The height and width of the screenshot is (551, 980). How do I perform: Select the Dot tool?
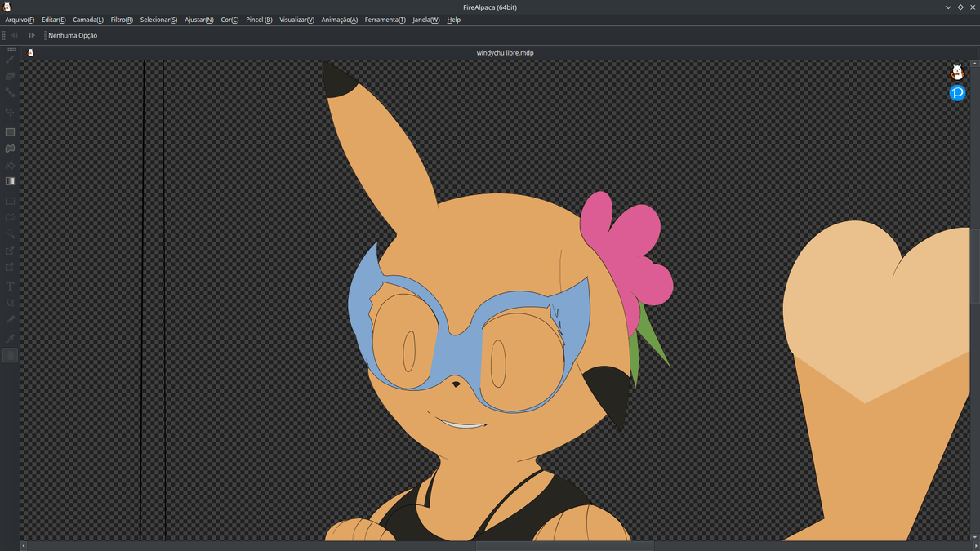click(x=10, y=94)
